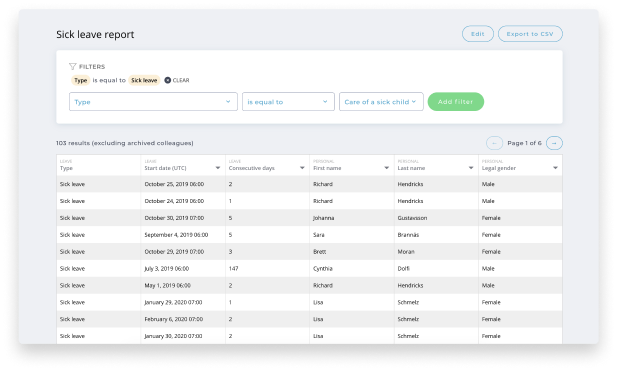Export the report to CSV
This screenshot has width=617, height=371.
tap(530, 34)
